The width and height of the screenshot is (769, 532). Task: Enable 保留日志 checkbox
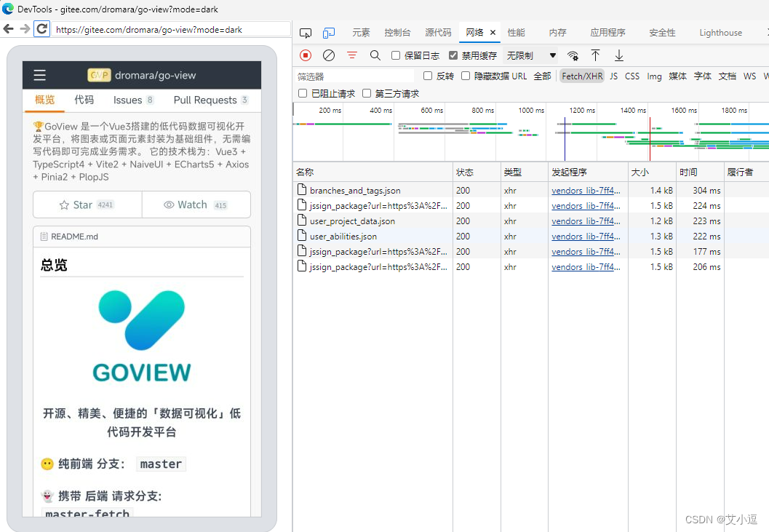(396, 55)
